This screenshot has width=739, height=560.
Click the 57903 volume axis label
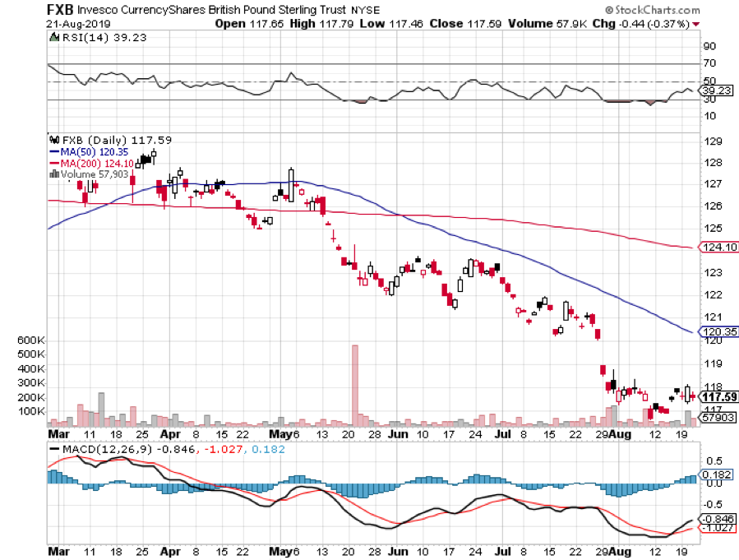click(x=716, y=419)
